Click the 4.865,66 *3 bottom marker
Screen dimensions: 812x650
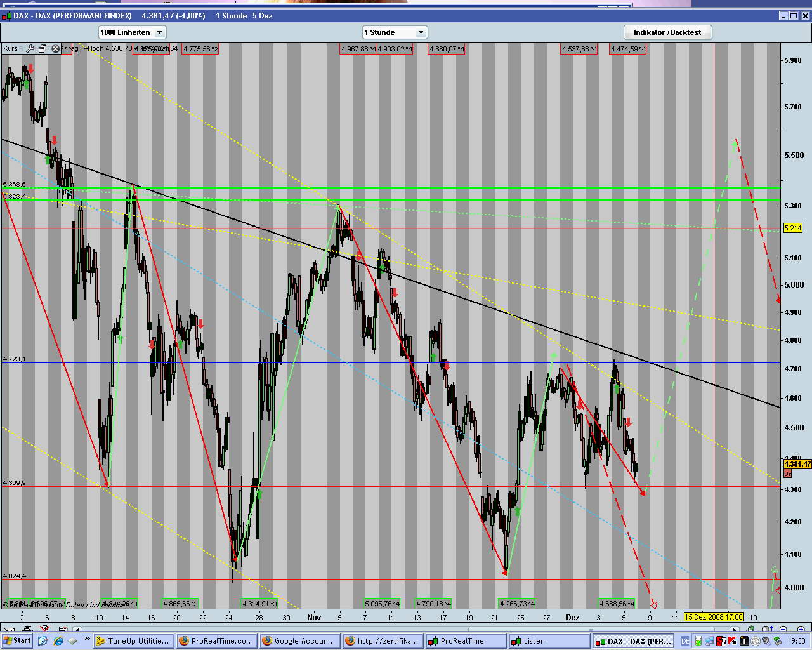point(180,603)
